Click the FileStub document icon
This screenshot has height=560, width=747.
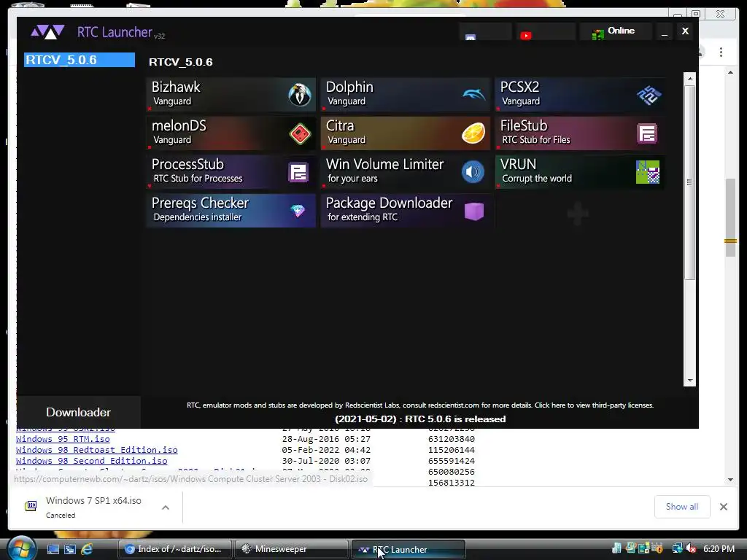pyautogui.click(x=647, y=133)
